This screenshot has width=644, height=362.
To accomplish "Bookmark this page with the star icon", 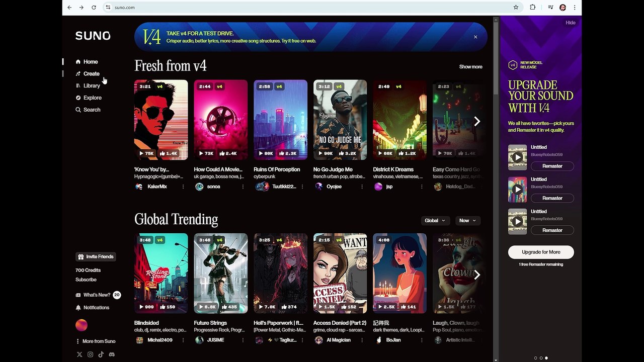I will point(516,8).
